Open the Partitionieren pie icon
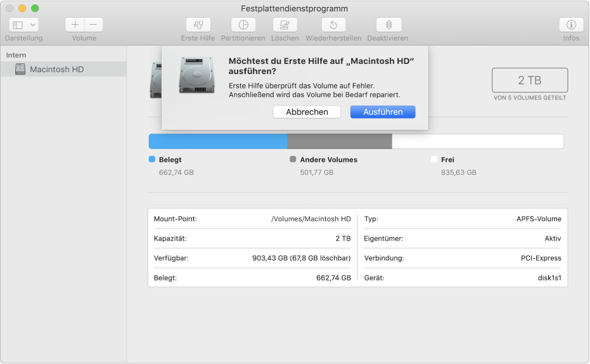 pyautogui.click(x=243, y=25)
